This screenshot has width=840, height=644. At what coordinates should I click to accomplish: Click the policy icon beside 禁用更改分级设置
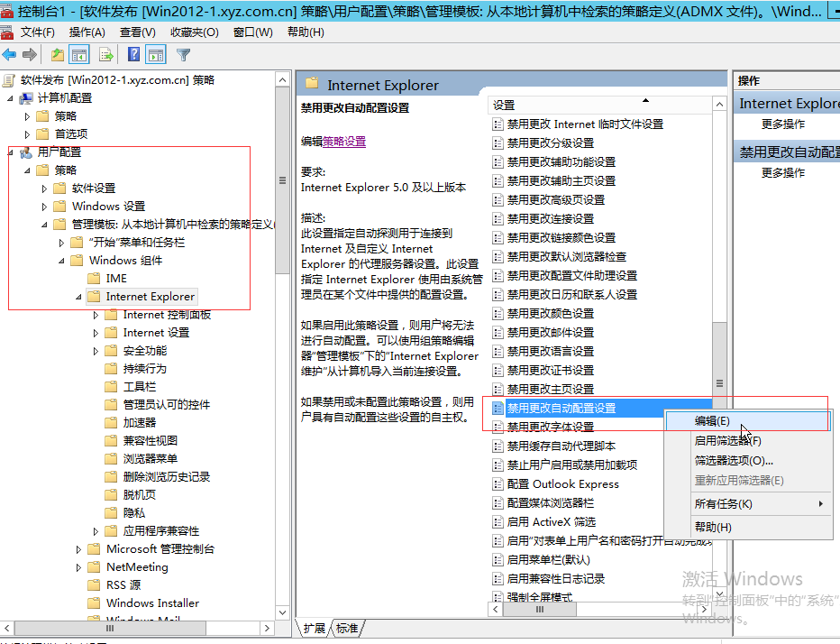498,143
